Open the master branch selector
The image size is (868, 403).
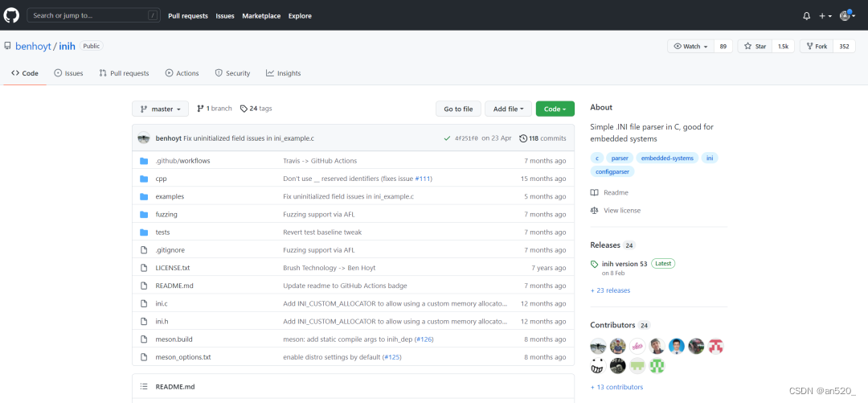(x=161, y=109)
